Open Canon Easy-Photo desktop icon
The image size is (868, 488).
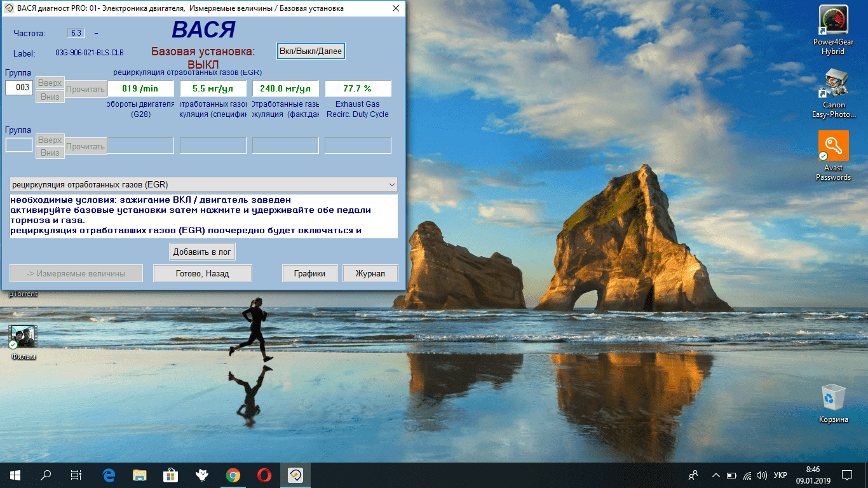click(x=833, y=85)
